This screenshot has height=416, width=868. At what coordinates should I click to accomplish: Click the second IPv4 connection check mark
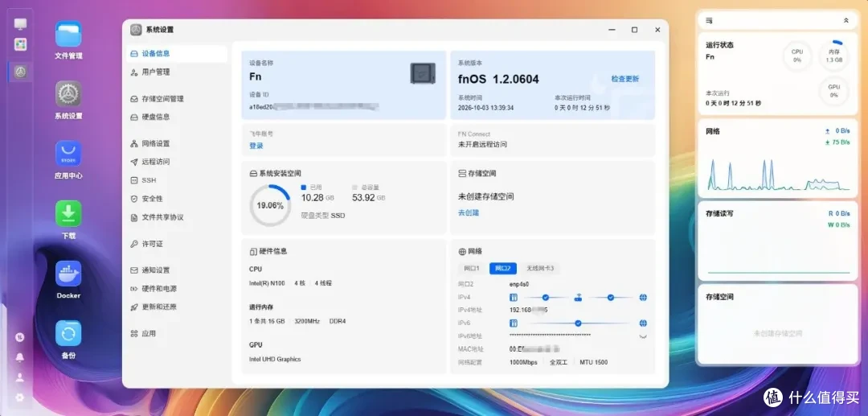tap(611, 298)
